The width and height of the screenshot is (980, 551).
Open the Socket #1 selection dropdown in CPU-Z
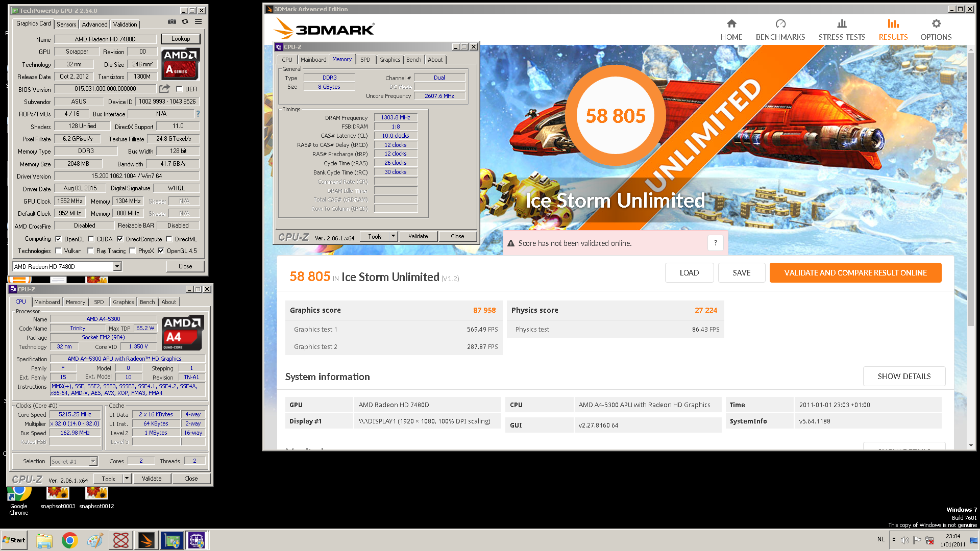click(93, 461)
